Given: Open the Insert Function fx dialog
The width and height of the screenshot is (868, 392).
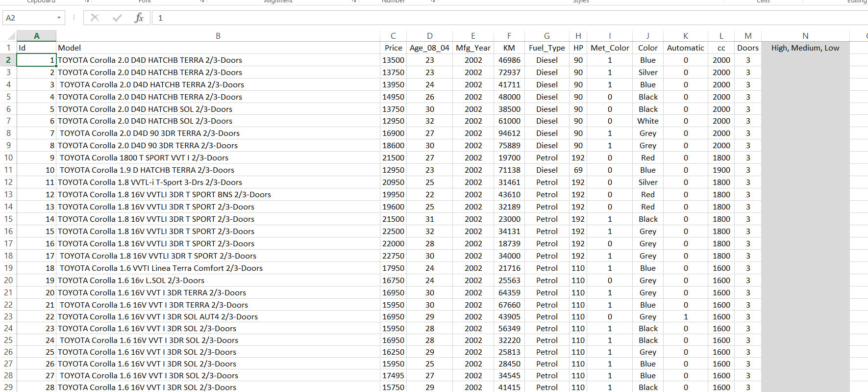Looking at the screenshot, I should [139, 18].
